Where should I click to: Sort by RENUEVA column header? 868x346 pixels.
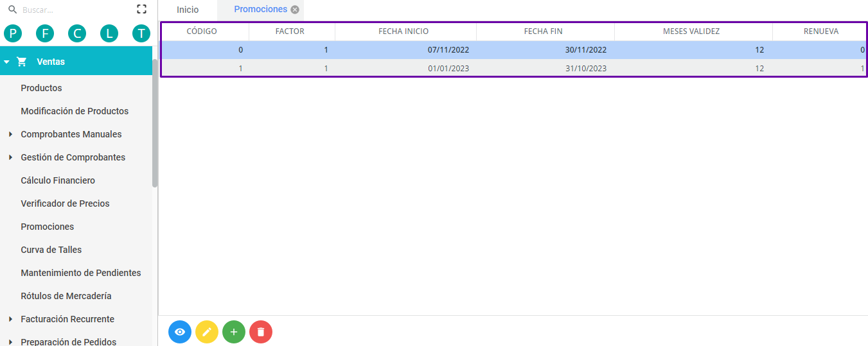click(x=821, y=31)
